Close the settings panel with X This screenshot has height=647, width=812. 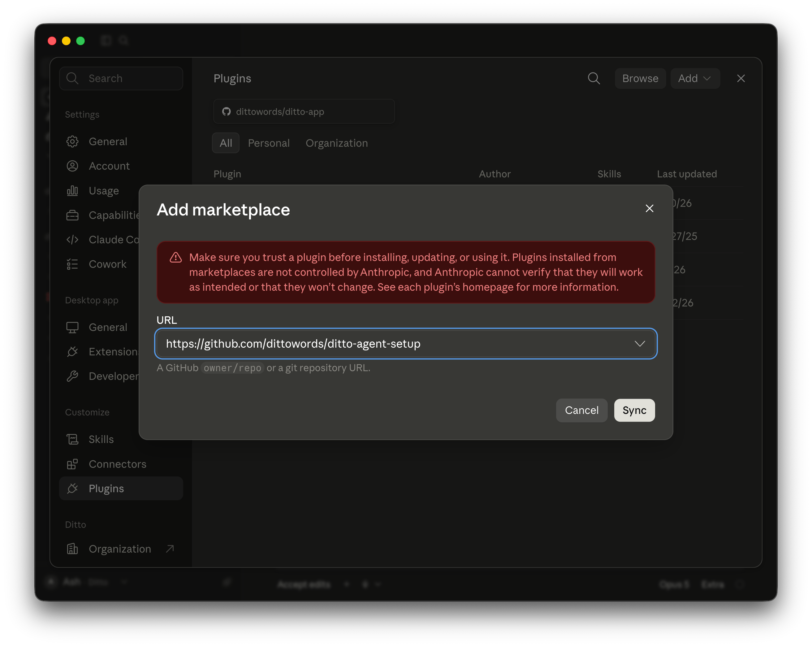[x=741, y=78]
